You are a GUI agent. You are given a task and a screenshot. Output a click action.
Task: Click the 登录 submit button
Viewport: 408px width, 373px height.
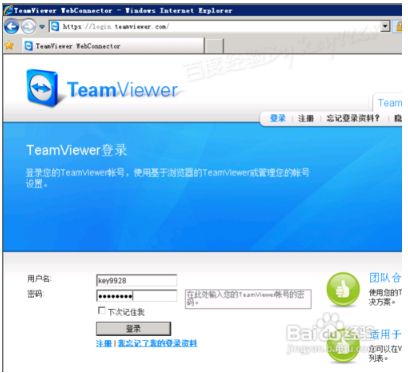point(133,329)
